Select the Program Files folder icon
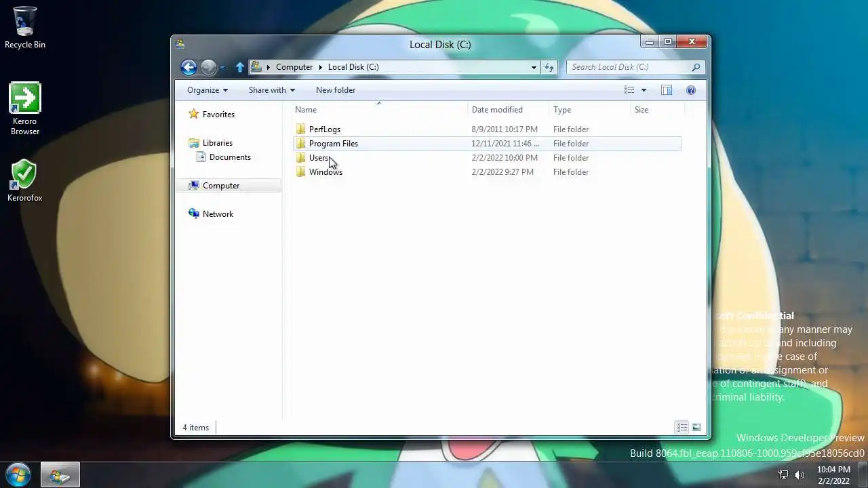The width and height of the screenshot is (868, 488). 301,144
